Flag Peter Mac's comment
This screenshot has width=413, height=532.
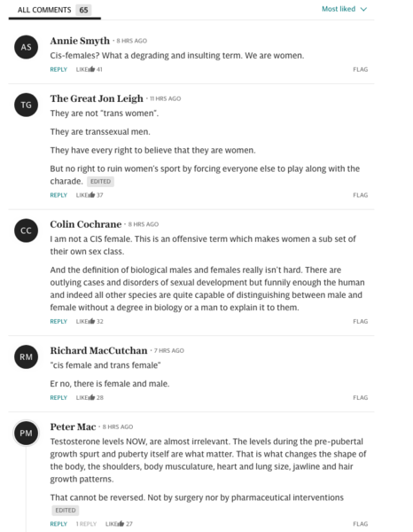(x=360, y=523)
